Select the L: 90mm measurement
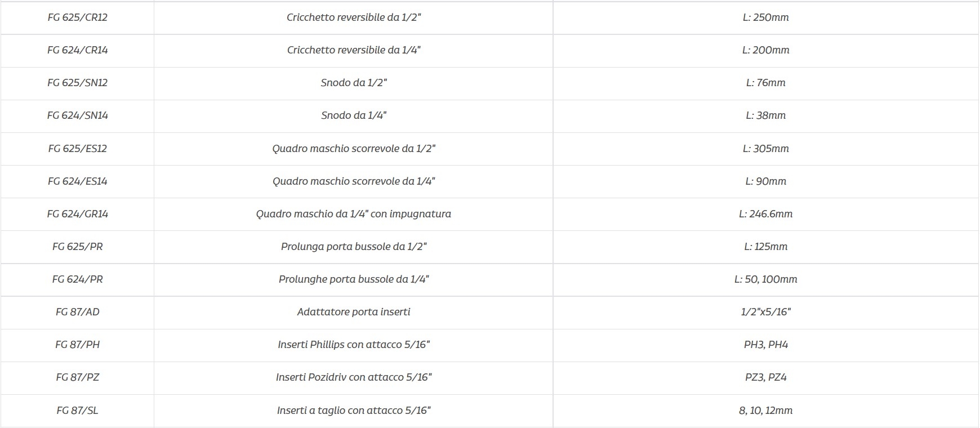 coord(765,181)
